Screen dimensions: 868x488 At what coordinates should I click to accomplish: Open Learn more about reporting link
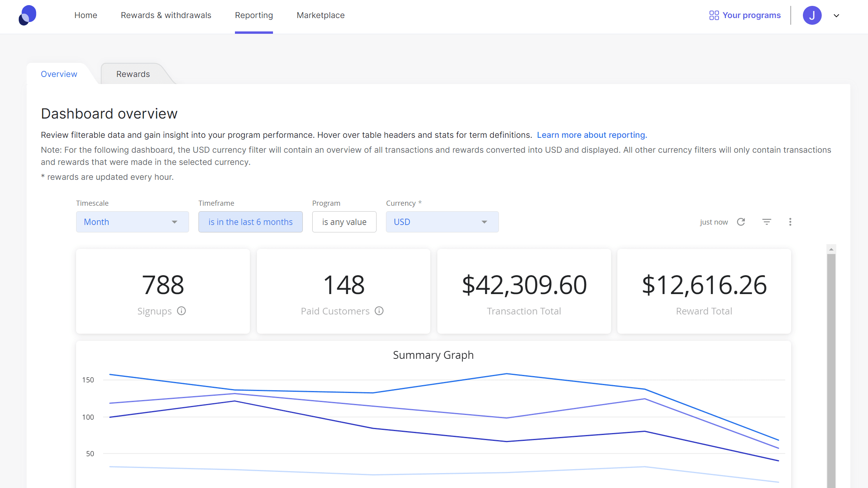[591, 135]
